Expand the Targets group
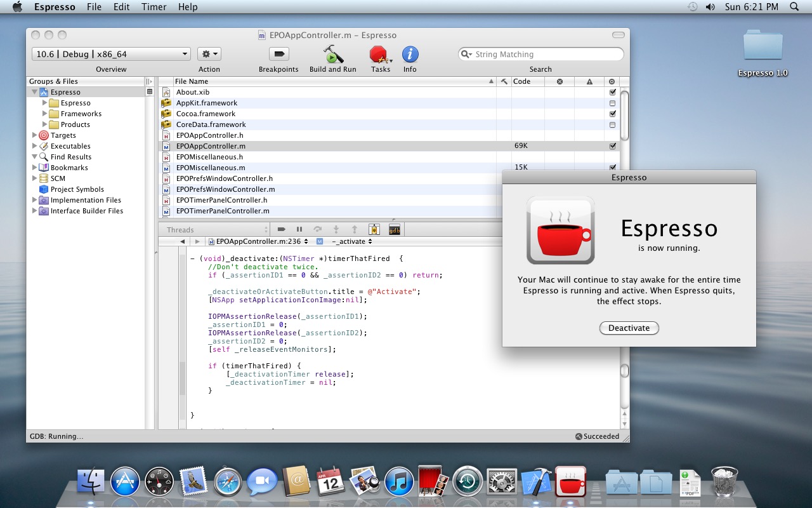The height and width of the screenshot is (508, 812). click(34, 135)
